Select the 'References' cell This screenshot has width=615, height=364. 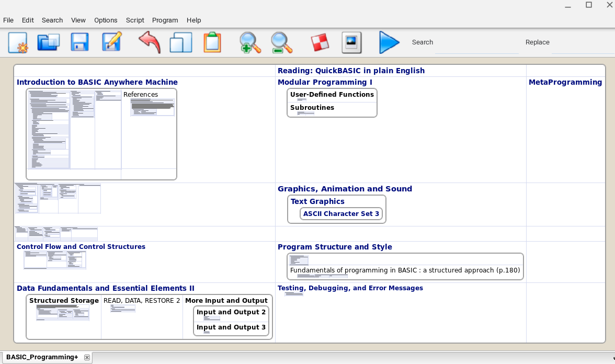[x=140, y=95]
